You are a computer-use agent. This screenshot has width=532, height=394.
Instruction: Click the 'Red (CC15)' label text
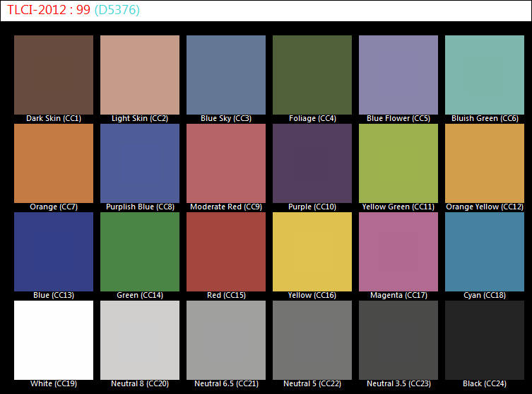tap(226, 295)
